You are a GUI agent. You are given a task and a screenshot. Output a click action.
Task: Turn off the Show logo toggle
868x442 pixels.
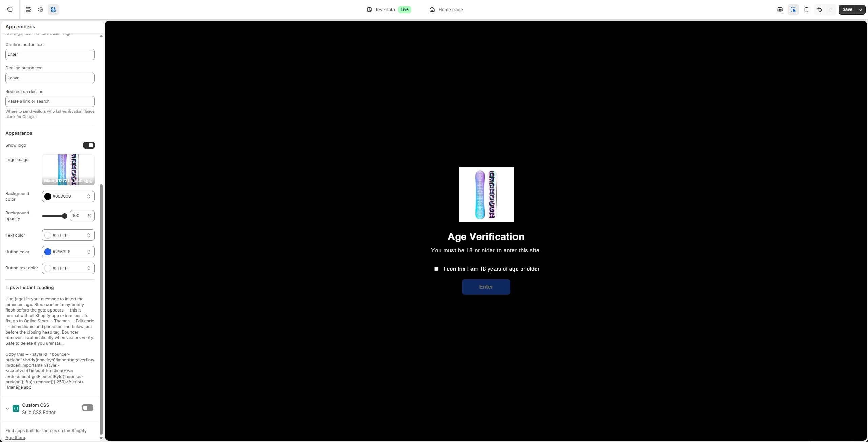pos(89,145)
